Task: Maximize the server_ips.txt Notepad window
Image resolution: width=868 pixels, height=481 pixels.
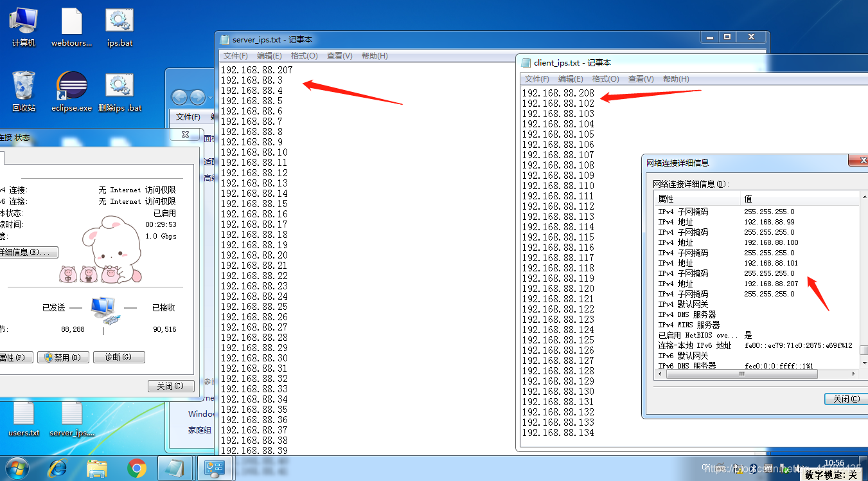Action: (x=727, y=37)
